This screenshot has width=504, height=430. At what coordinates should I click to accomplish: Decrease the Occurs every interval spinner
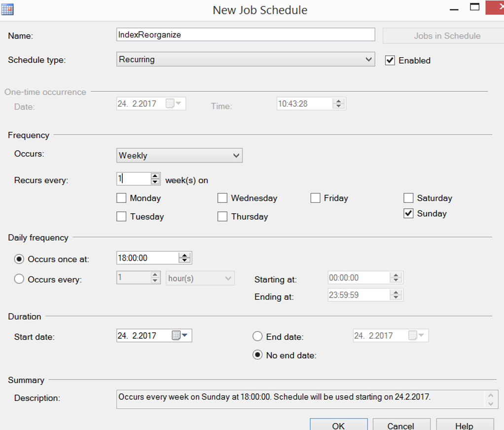tap(155, 281)
